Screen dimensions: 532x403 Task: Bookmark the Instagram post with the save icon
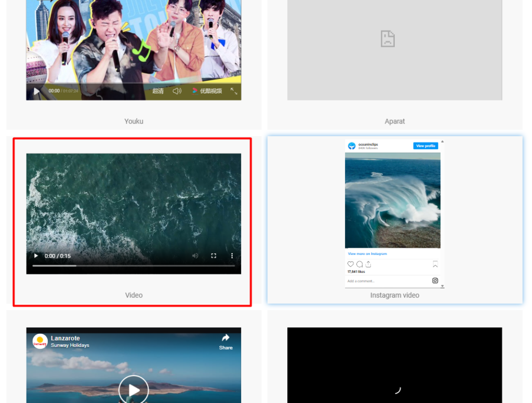pyautogui.click(x=435, y=264)
